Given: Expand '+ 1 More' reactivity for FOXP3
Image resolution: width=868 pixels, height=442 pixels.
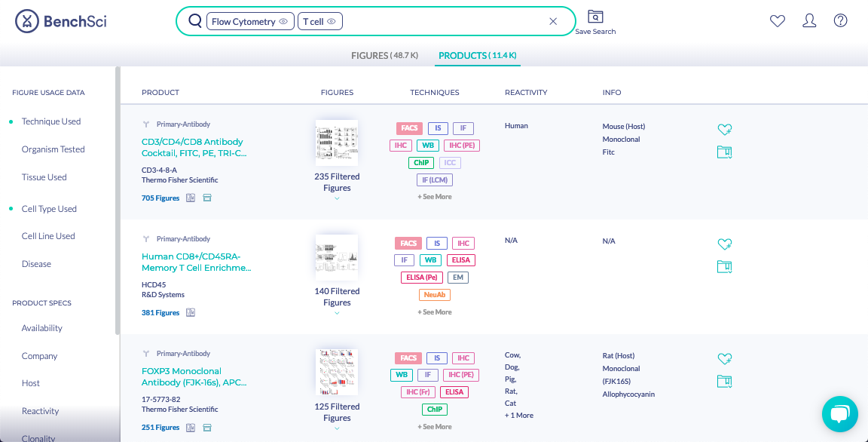Looking at the screenshot, I should 519,416.
